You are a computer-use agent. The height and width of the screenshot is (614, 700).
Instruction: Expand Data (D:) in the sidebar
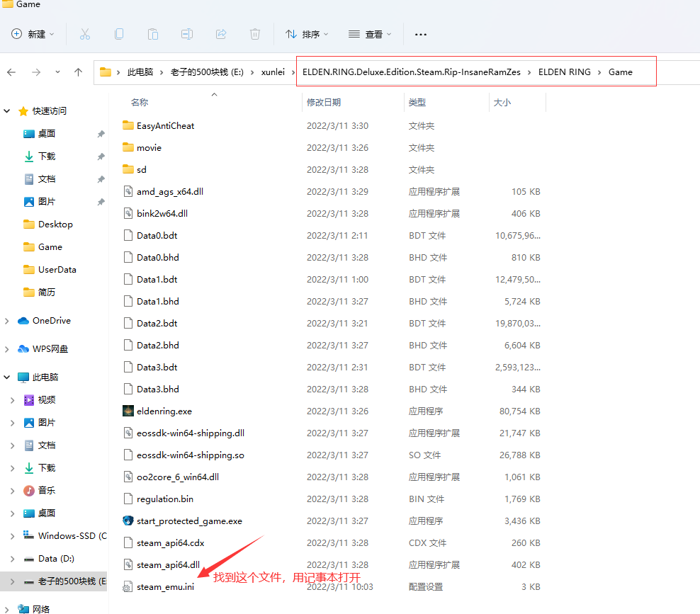coord(13,558)
